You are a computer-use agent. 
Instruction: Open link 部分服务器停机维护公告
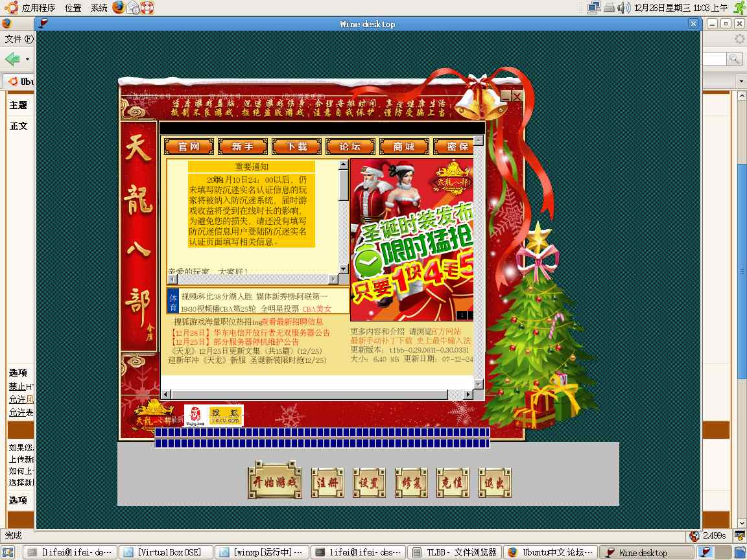point(256,342)
